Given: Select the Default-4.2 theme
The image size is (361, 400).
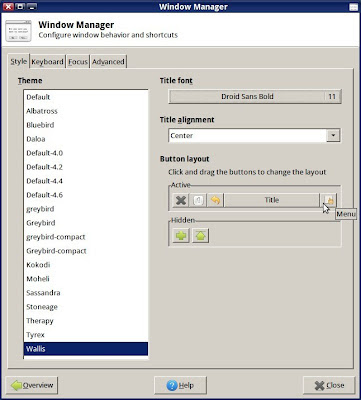Looking at the screenshot, I should point(86,167).
